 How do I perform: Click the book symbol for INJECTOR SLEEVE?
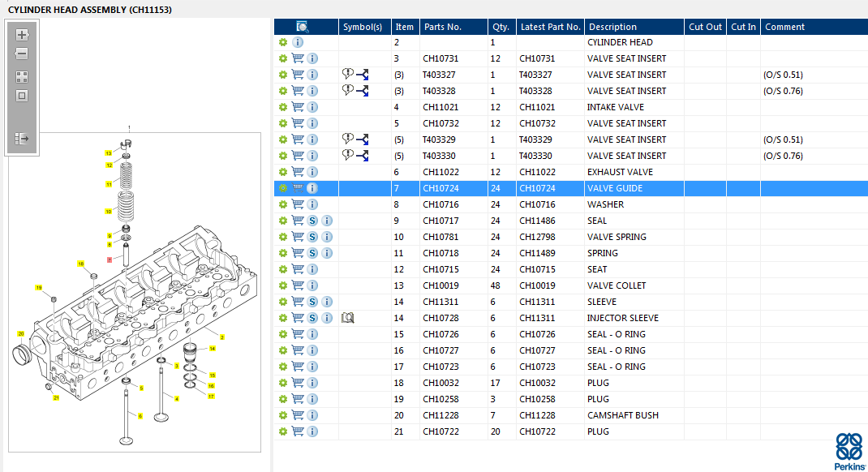click(348, 318)
